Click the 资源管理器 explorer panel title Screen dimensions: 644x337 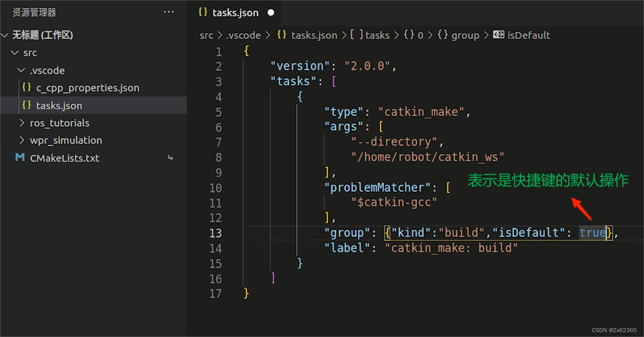click(x=34, y=12)
